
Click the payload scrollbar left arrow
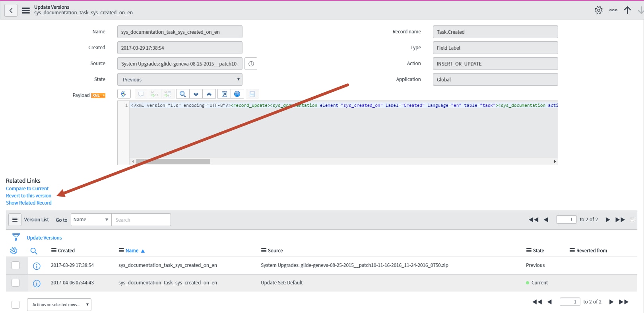click(x=133, y=162)
